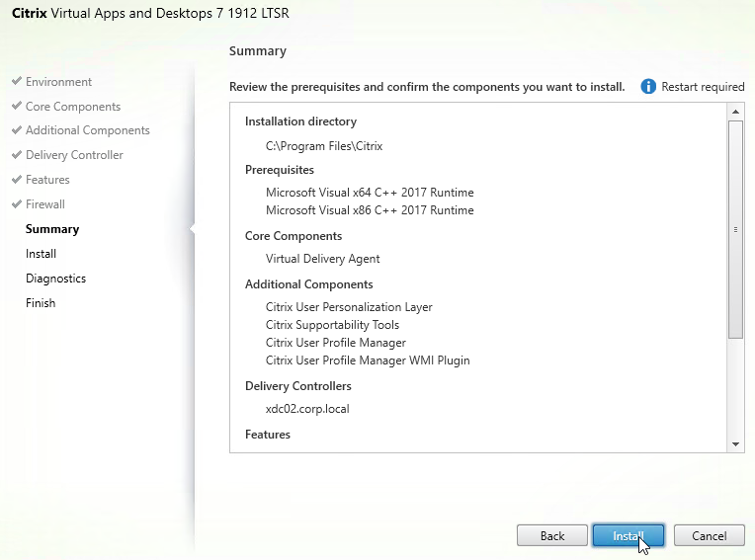755x560 pixels.
Task: Select the Diagnostics step in sidebar
Action: click(x=55, y=279)
